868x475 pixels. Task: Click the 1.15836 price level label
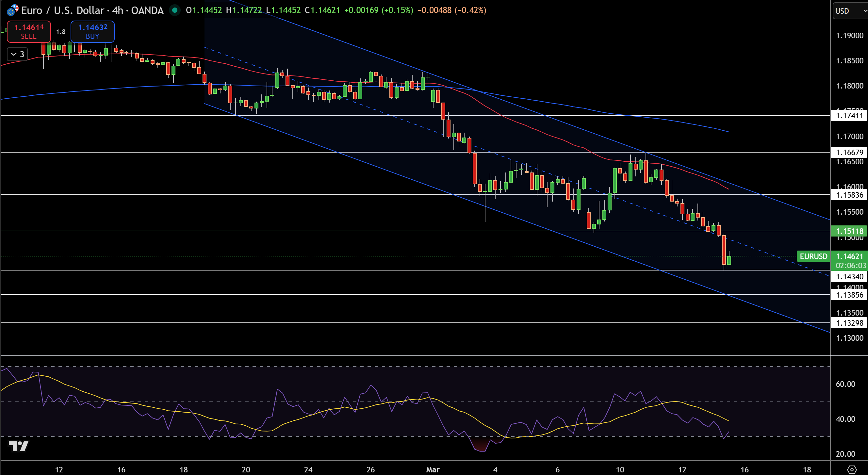pyautogui.click(x=849, y=195)
